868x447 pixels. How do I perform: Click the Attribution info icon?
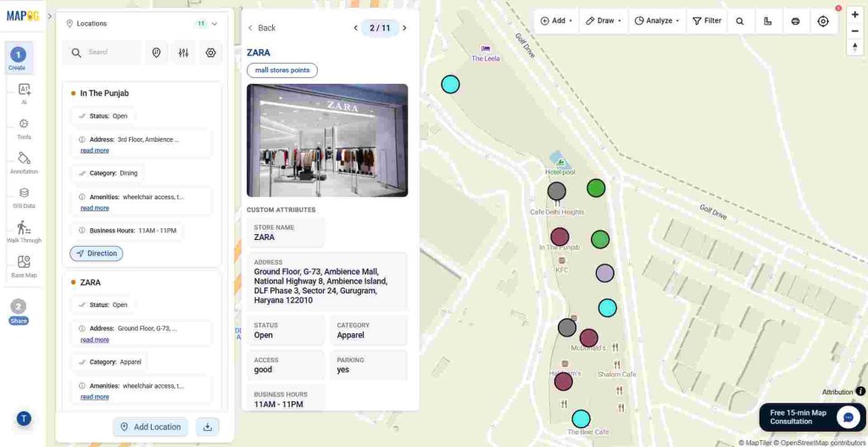click(860, 391)
